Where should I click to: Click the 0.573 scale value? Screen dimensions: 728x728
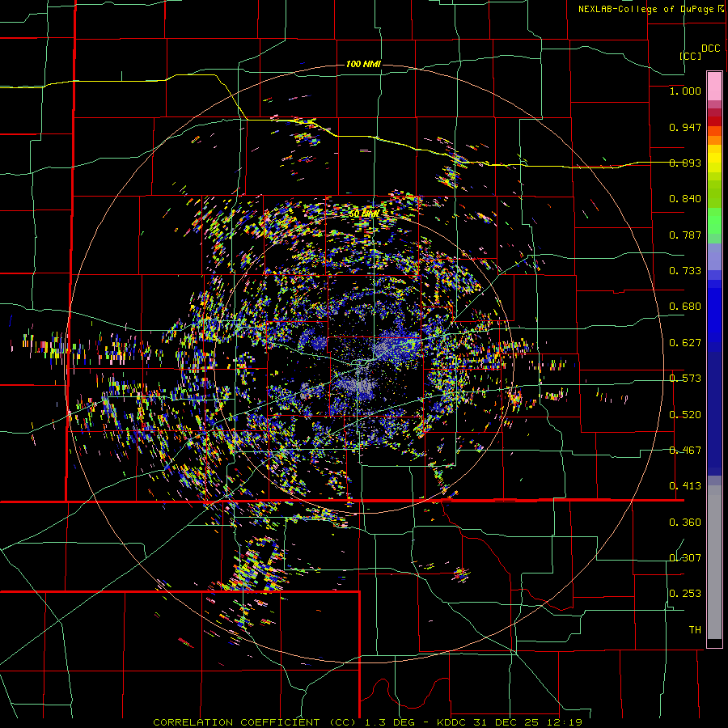point(685,379)
